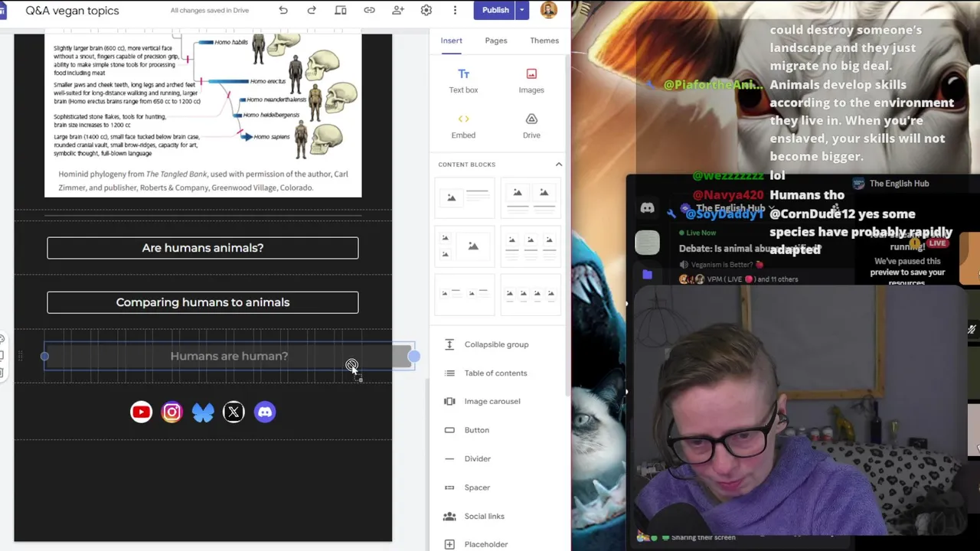This screenshot has width=980, height=551.
Task: Copy published site link icon
Action: pos(369,10)
